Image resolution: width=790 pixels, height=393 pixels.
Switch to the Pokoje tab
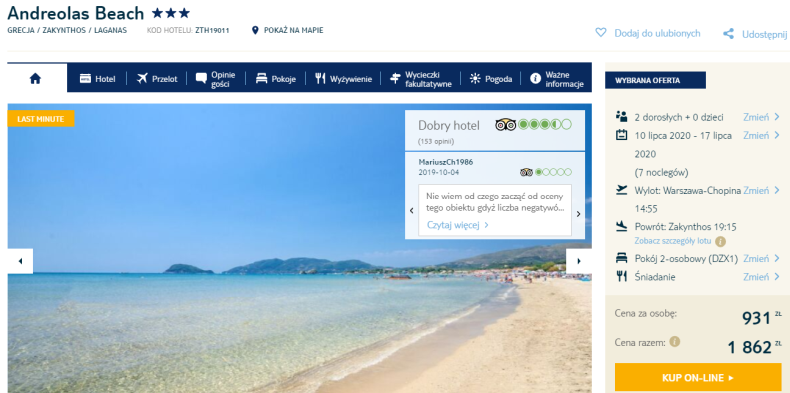(275, 79)
